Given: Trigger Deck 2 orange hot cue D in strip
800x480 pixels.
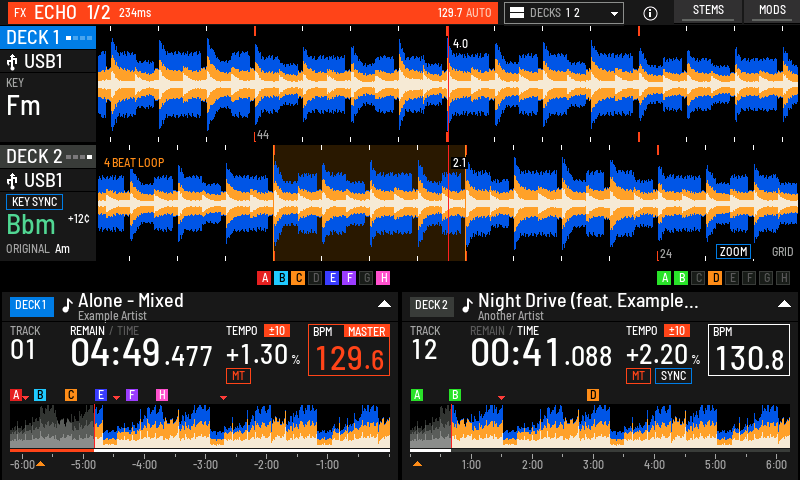Looking at the screenshot, I should tap(715, 278).
